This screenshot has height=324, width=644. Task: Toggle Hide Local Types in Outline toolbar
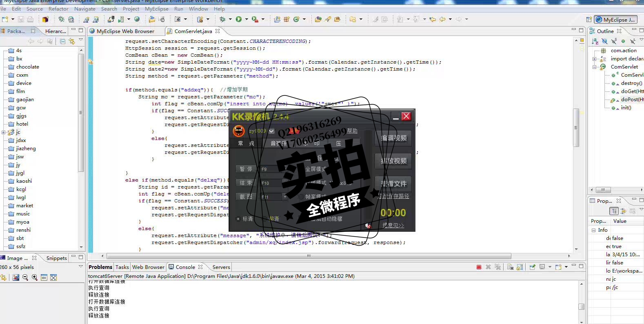click(633, 41)
